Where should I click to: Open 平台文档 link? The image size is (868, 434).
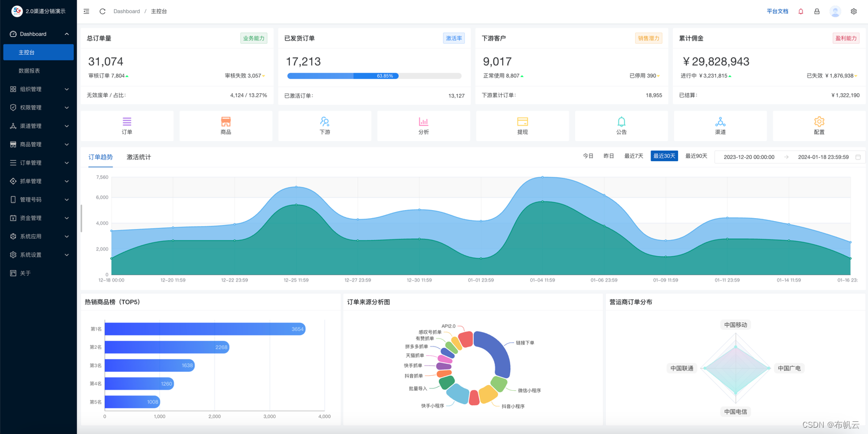coord(778,12)
